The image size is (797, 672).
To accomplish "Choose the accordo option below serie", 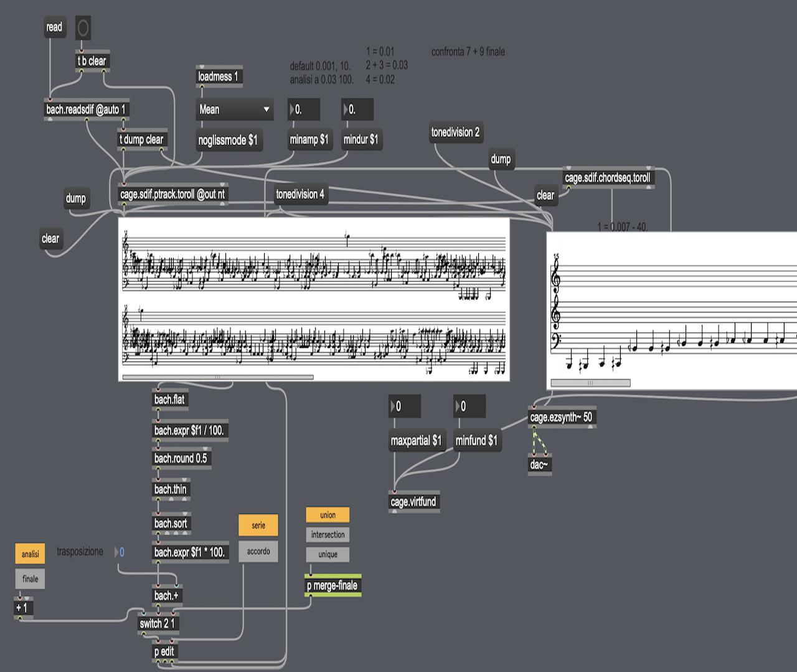I will tap(258, 551).
